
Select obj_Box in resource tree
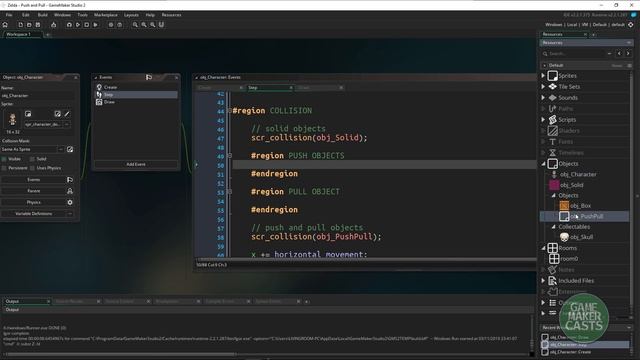click(x=580, y=206)
